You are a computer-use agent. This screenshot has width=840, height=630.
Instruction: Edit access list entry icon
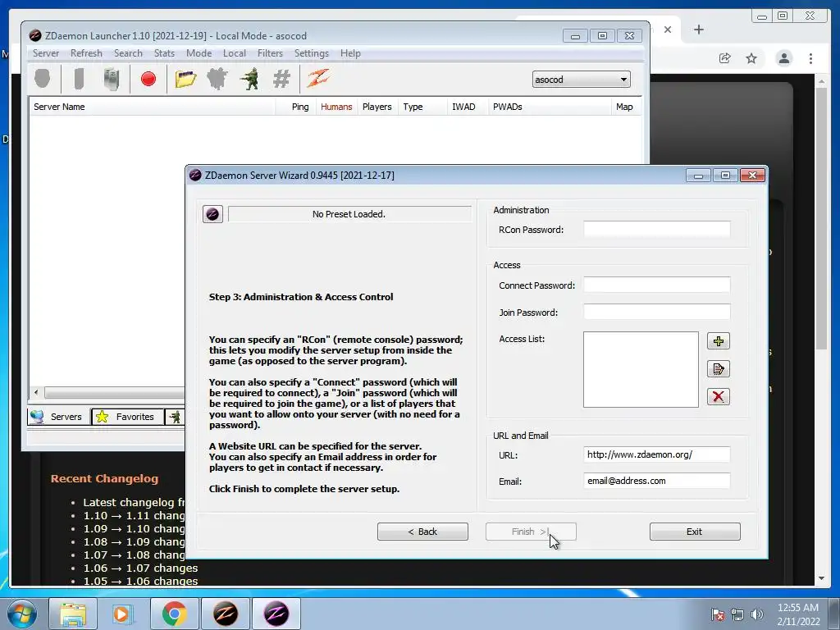tap(719, 369)
